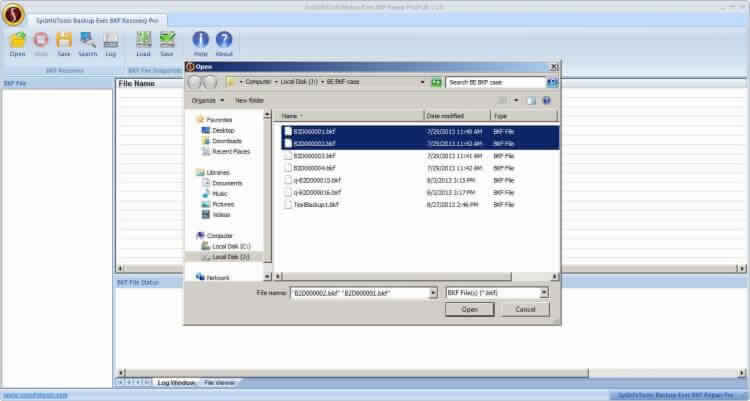750x401 pixels.
Task: Click the Music library icon in sidebar
Action: point(206,193)
